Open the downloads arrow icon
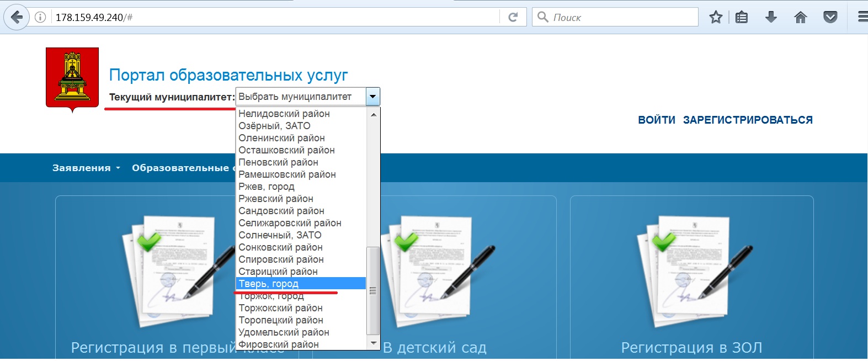The image size is (868, 361). coord(771,17)
